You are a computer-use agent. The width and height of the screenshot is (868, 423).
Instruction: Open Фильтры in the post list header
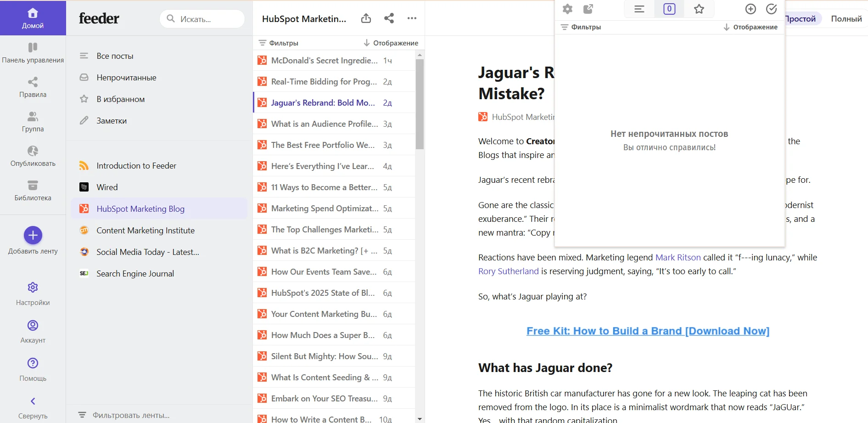point(279,43)
